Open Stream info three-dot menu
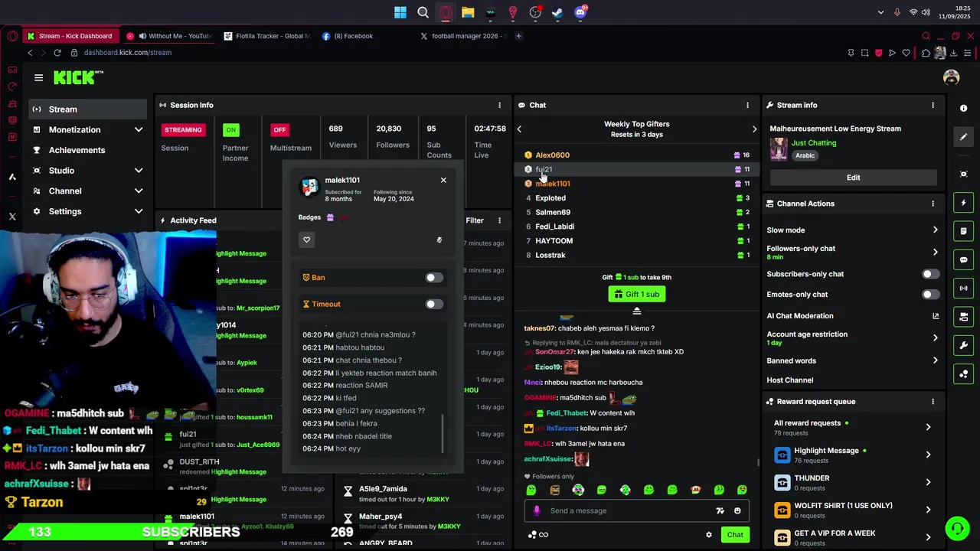The width and height of the screenshot is (980, 551). pyautogui.click(x=933, y=105)
